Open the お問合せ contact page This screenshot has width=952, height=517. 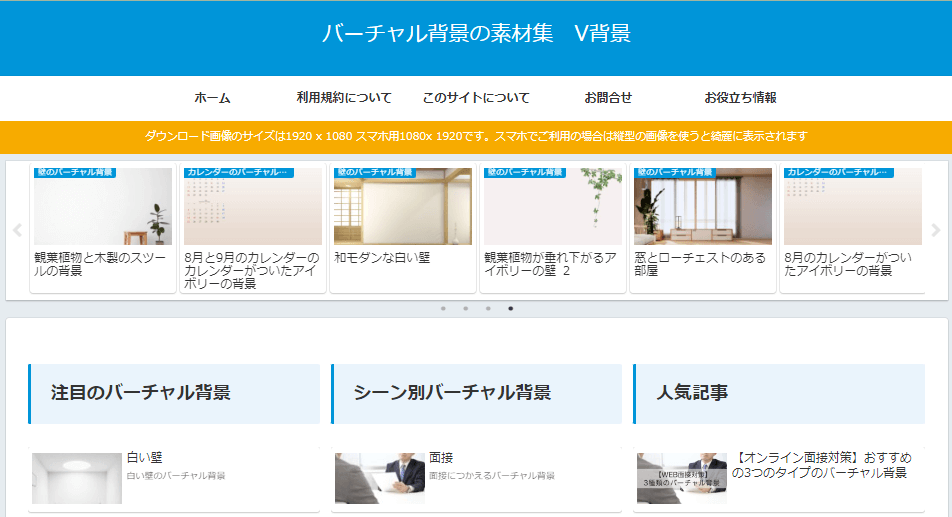tap(608, 98)
